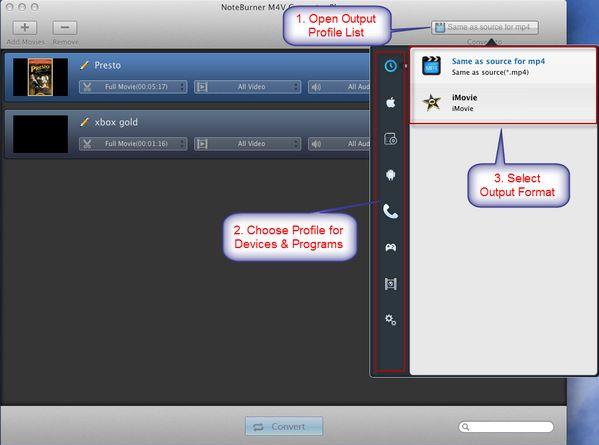Choose Same as source for mp4 format

click(x=503, y=66)
